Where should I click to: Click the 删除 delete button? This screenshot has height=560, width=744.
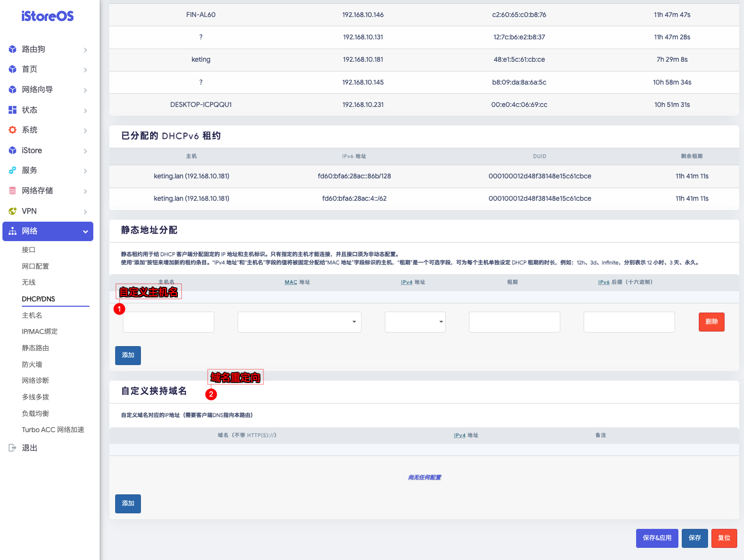pyautogui.click(x=711, y=322)
